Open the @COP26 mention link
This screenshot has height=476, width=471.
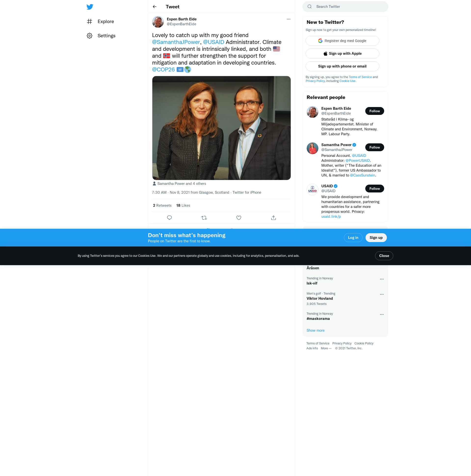click(x=163, y=69)
